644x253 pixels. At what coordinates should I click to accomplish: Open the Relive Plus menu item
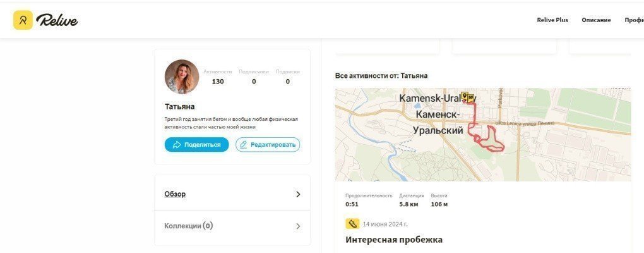(x=552, y=20)
